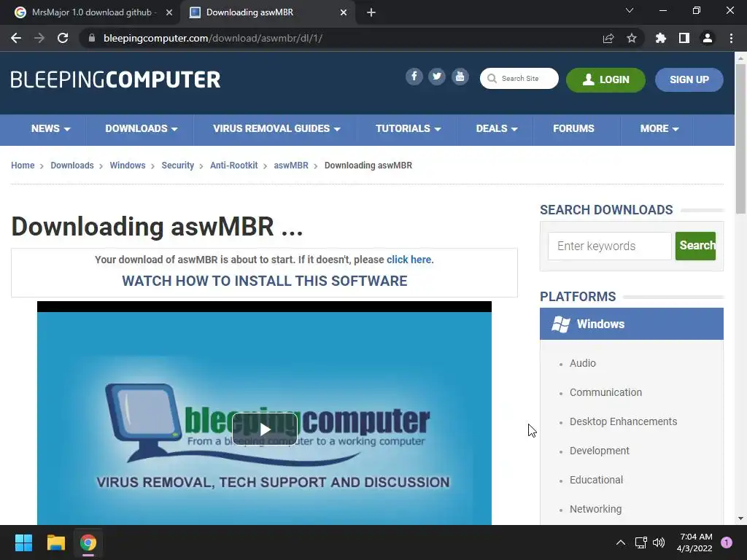Go to Anti-Rootkit breadcrumb
The image size is (747, 560).
[x=233, y=166]
